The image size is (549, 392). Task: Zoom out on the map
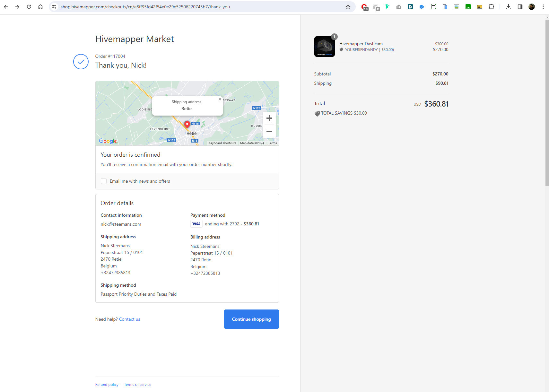click(x=269, y=131)
